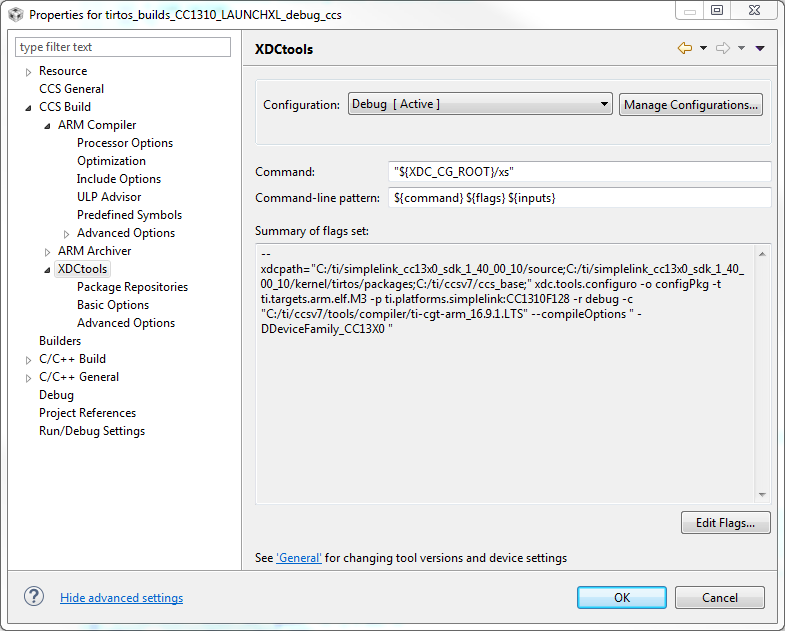Select ULP Advisor item
This screenshot has width=785, height=631.
(109, 197)
